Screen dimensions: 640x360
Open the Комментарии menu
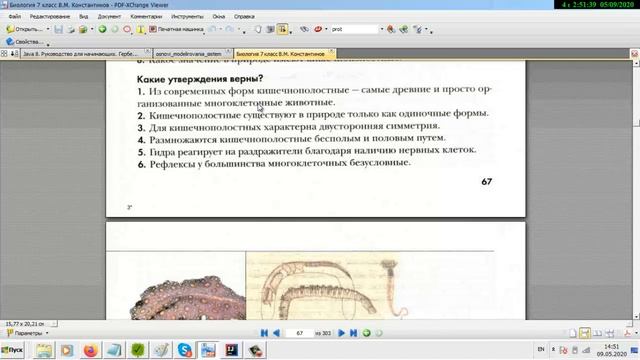(x=146, y=17)
